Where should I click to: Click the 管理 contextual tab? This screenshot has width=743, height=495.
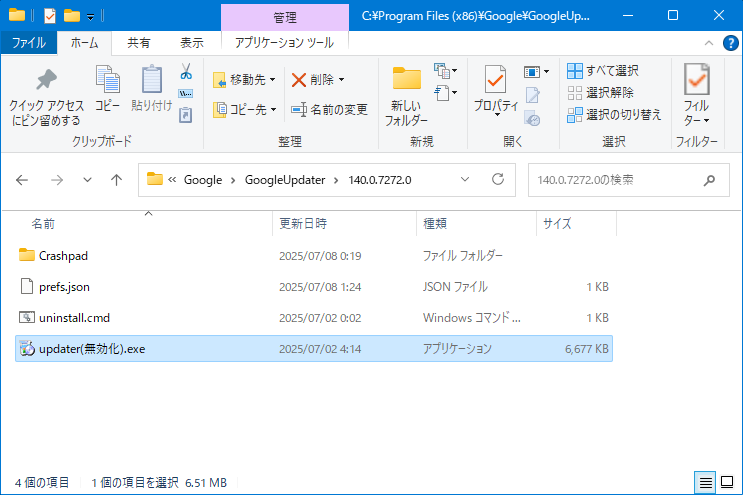[x=285, y=18]
